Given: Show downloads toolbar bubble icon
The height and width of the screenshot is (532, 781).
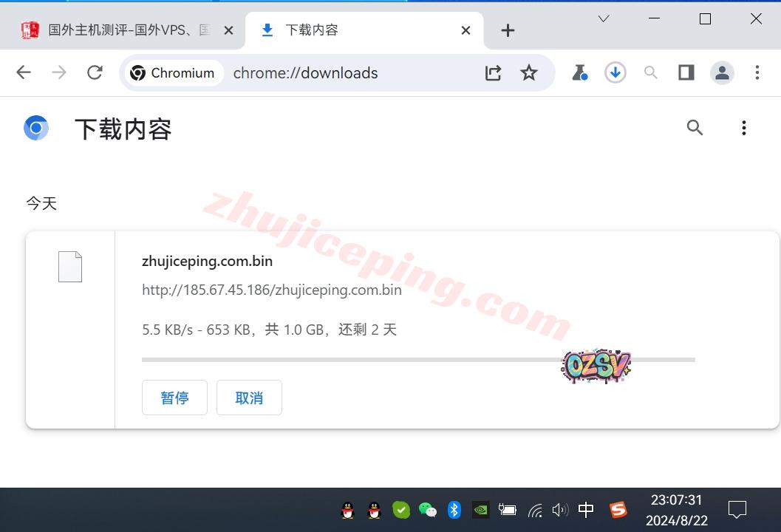Looking at the screenshot, I should [x=615, y=72].
